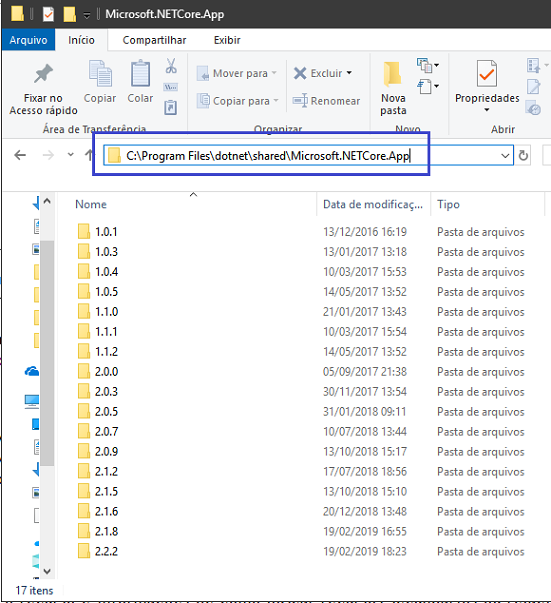The image size is (551, 603).
Task: Select the 2.0.0 folder name
Action: (107, 371)
